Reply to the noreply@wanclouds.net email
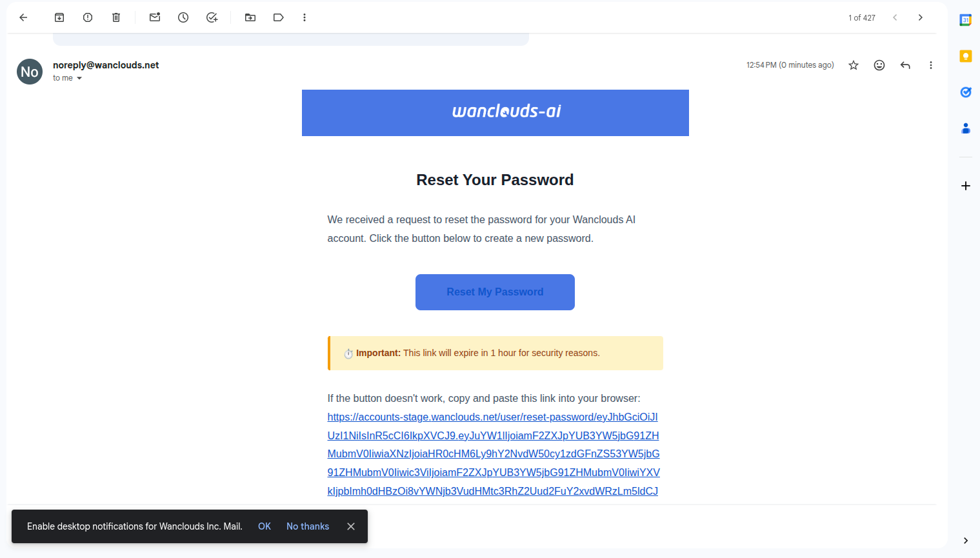 [x=905, y=65]
